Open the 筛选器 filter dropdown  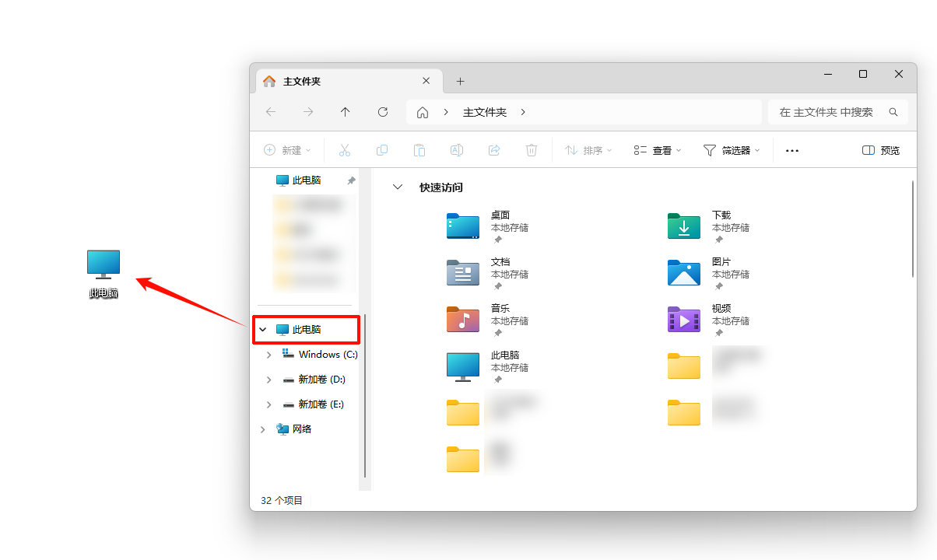point(732,150)
